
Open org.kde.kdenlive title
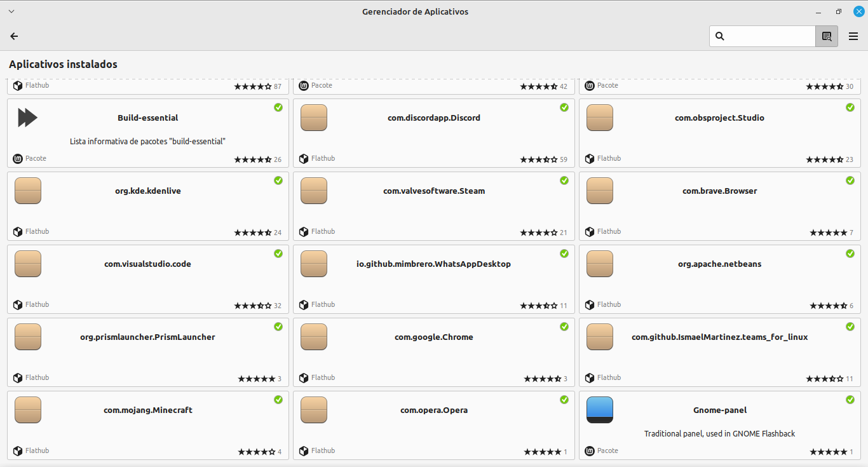click(x=148, y=191)
